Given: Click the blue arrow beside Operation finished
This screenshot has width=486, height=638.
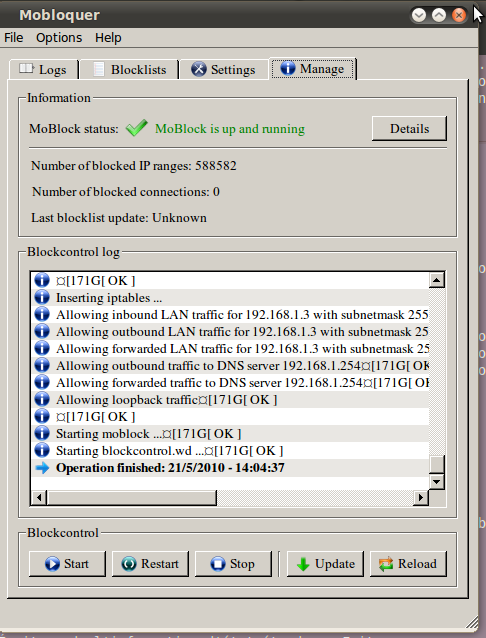Looking at the screenshot, I should click(42, 468).
